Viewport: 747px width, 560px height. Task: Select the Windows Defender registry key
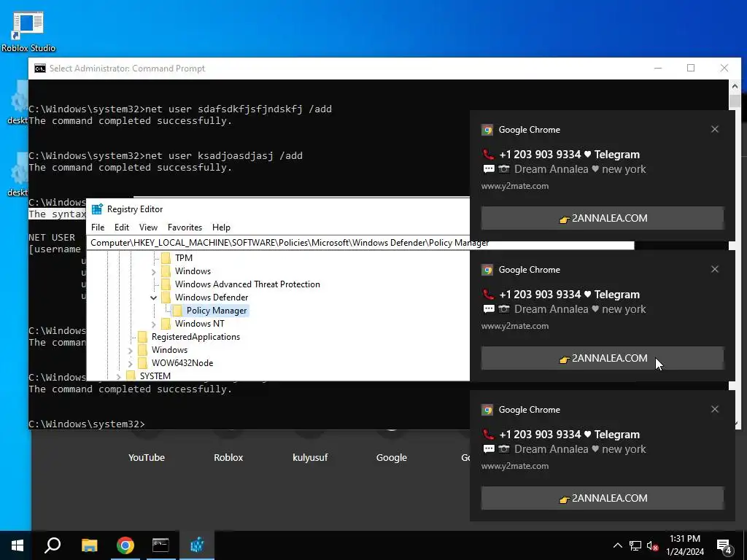tap(211, 297)
